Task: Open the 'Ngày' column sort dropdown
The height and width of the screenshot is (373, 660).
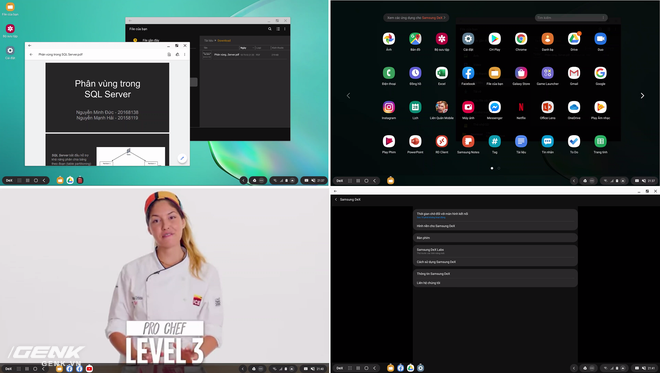Action: point(247,48)
